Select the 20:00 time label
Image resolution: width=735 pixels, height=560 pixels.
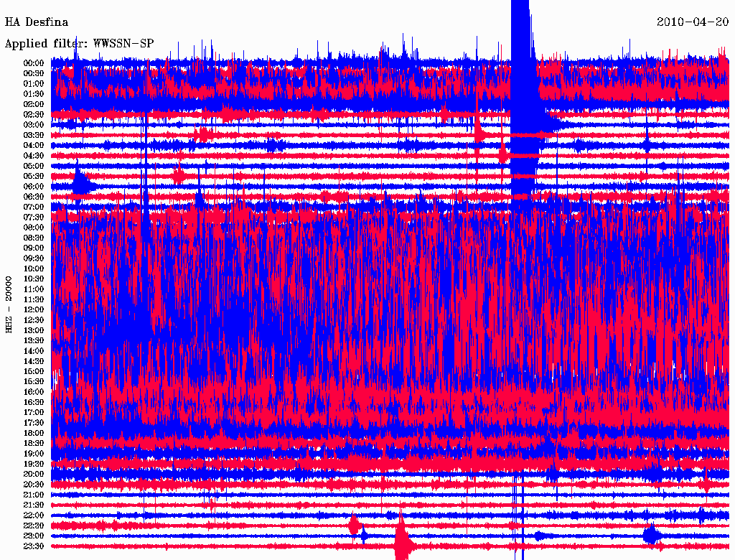(x=33, y=475)
